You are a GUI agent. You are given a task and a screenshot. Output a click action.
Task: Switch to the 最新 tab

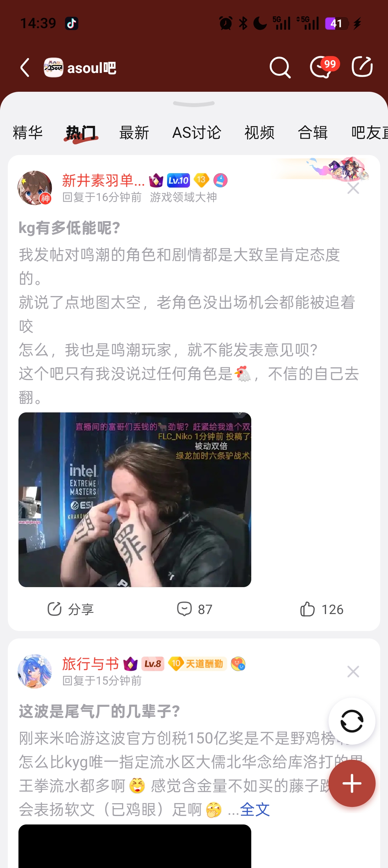(x=134, y=132)
